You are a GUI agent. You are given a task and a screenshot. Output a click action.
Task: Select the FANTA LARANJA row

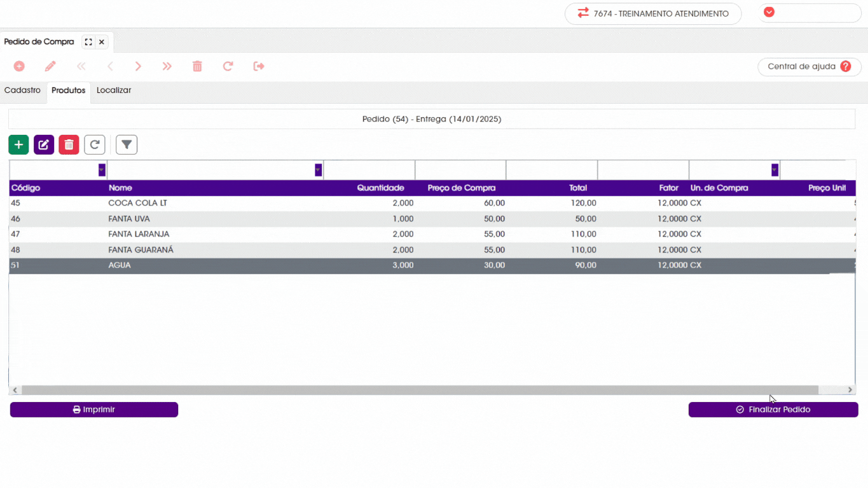pyautogui.click(x=432, y=235)
